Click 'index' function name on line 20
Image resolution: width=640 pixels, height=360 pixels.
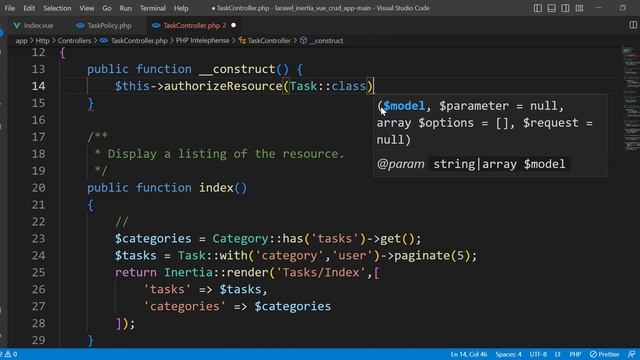point(216,188)
